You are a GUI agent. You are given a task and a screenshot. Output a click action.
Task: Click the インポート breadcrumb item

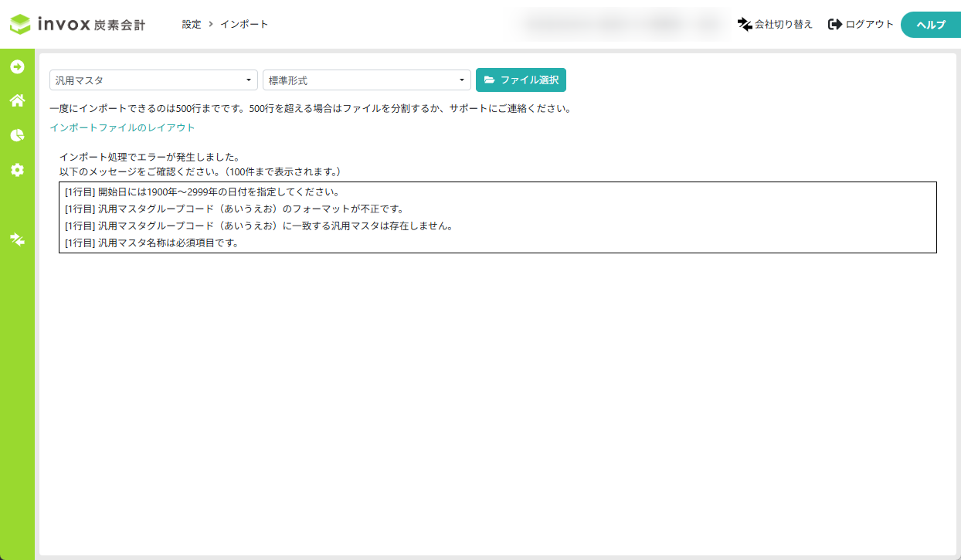click(245, 24)
